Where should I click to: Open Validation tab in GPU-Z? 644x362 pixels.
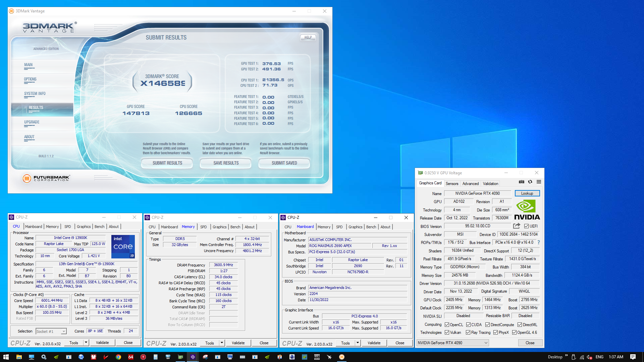coord(490,183)
